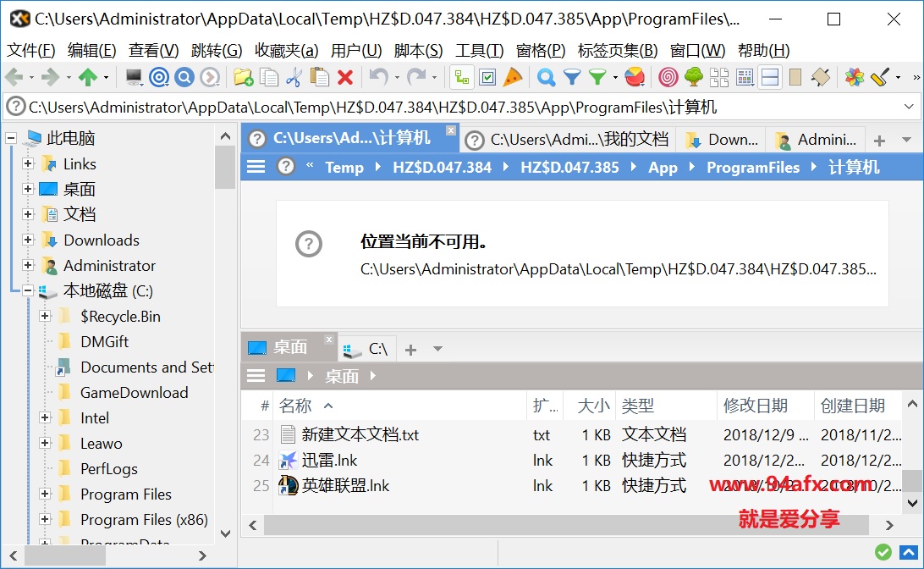Image resolution: width=924 pixels, height=569 pixels.
Task: Toggle the colorful pinwheel color filters icon
Action: (x=854, y=77)
